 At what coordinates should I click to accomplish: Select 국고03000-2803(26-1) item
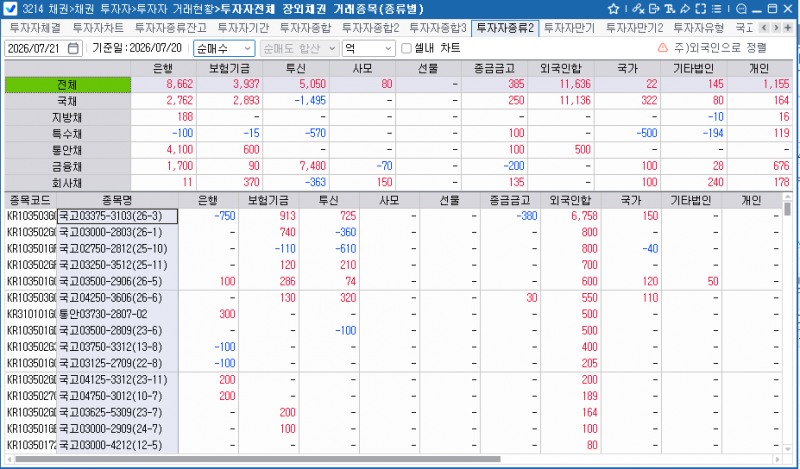117,232
